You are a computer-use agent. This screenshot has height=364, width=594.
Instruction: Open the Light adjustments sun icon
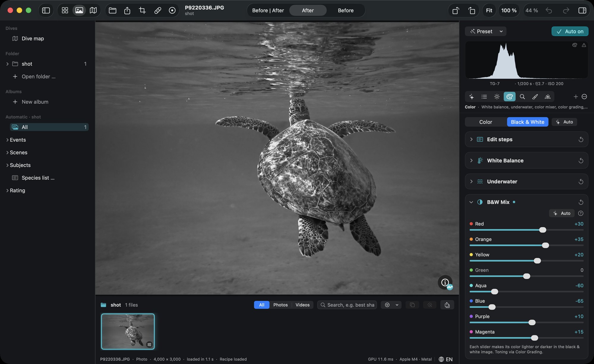tap(497, 97)
